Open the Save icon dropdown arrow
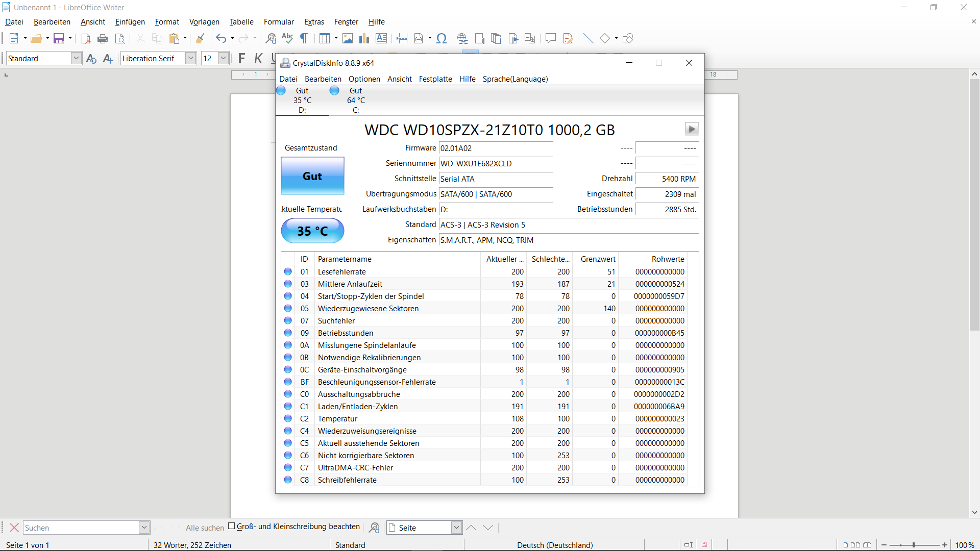980x551 pixels. (x=70, y=38)
